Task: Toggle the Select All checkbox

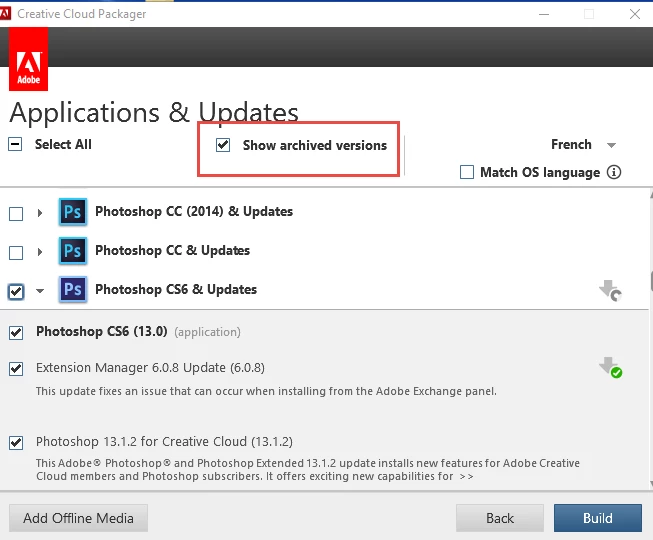Action: (15, 144)
